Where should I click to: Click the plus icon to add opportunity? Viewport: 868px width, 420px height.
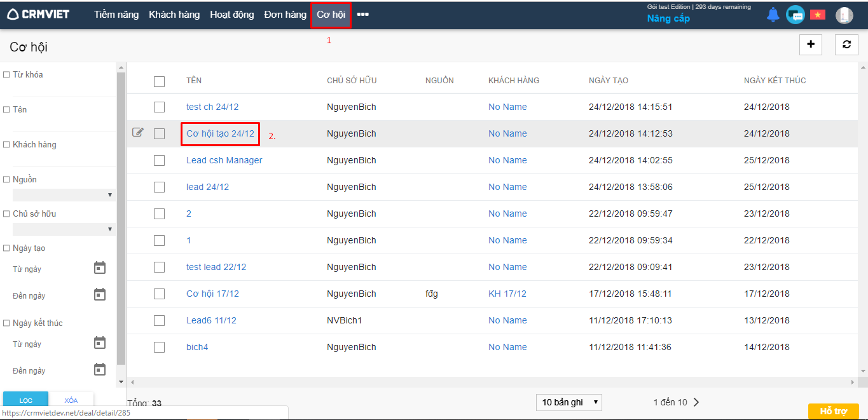(810, 44)
